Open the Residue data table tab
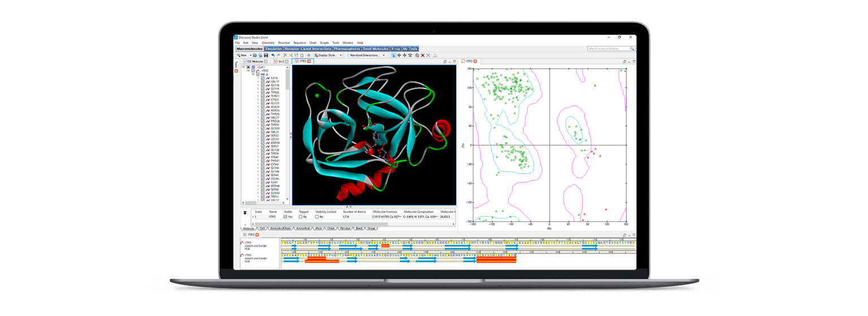 click(x=345, y=229)
